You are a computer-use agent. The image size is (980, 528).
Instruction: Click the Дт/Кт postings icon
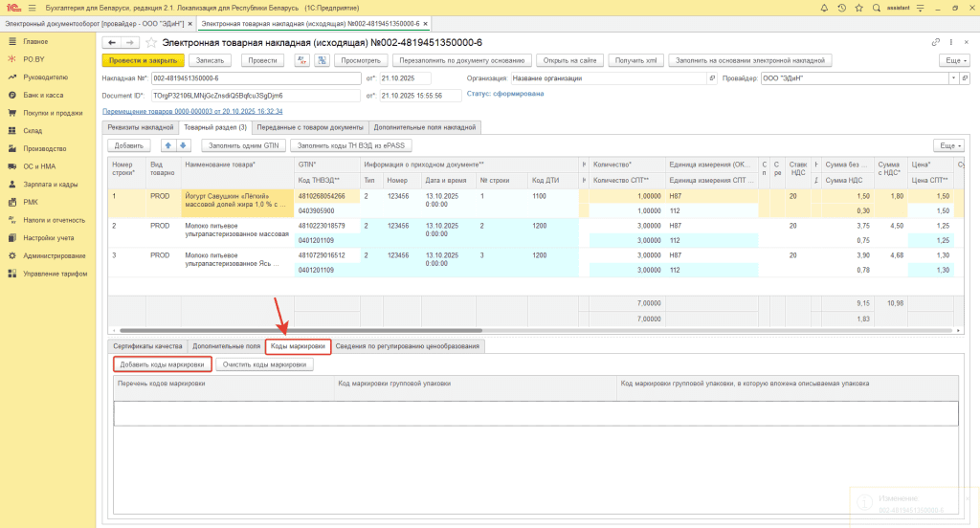[302, 60]
